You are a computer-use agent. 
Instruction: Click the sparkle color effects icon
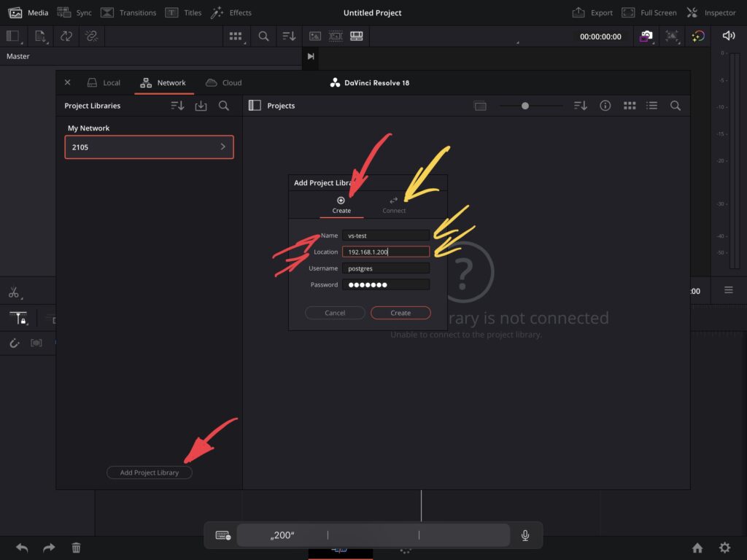tap(698, 36)
